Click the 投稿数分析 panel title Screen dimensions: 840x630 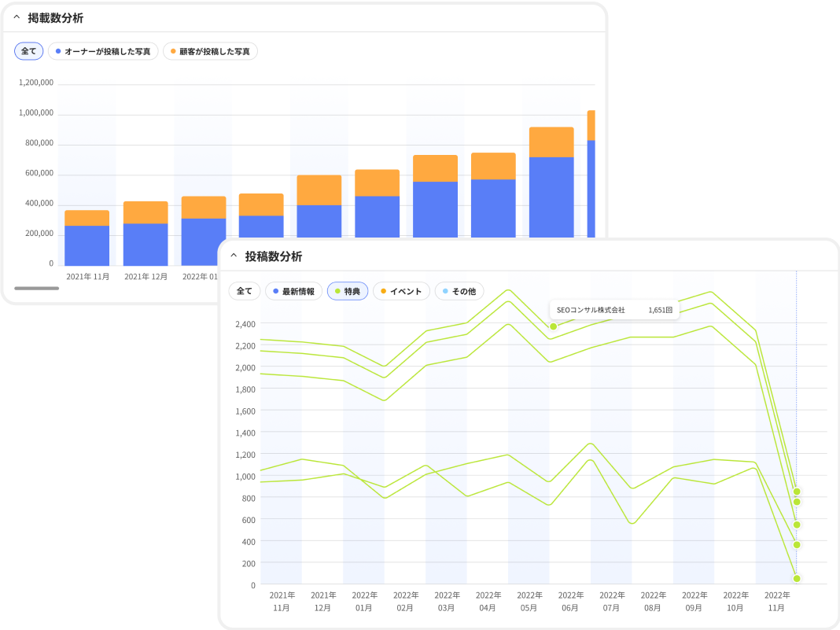tap(273, 256)
